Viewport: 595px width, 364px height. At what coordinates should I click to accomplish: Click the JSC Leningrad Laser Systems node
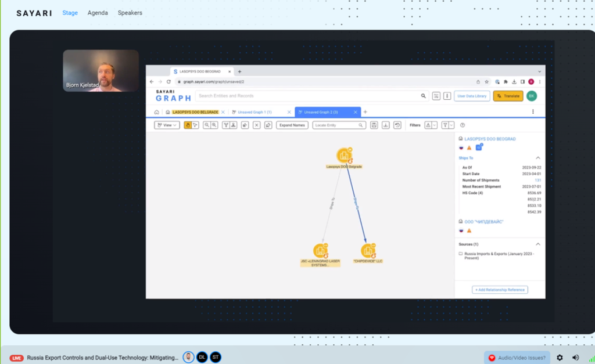[x=321, y=251]
